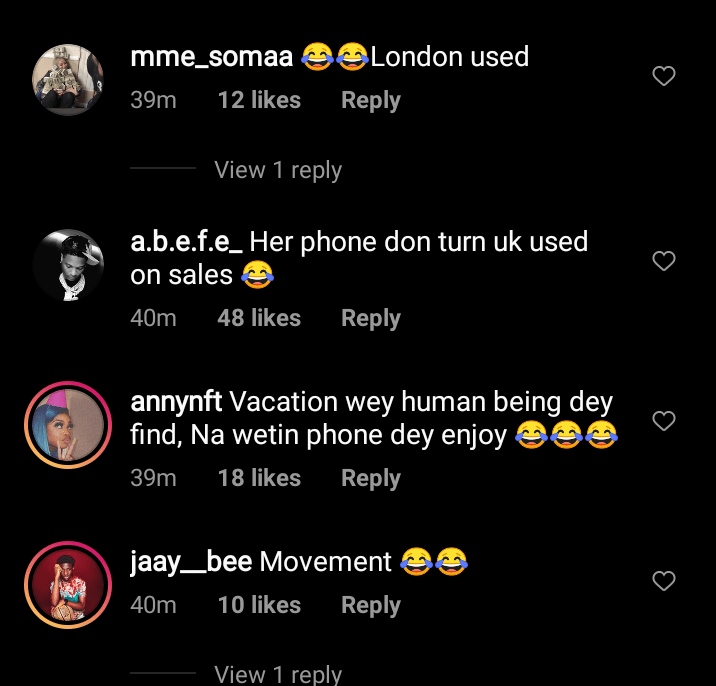Like annynft's comment using the heart
Screen dimensions: 716x686
click(x=663, y=421)
